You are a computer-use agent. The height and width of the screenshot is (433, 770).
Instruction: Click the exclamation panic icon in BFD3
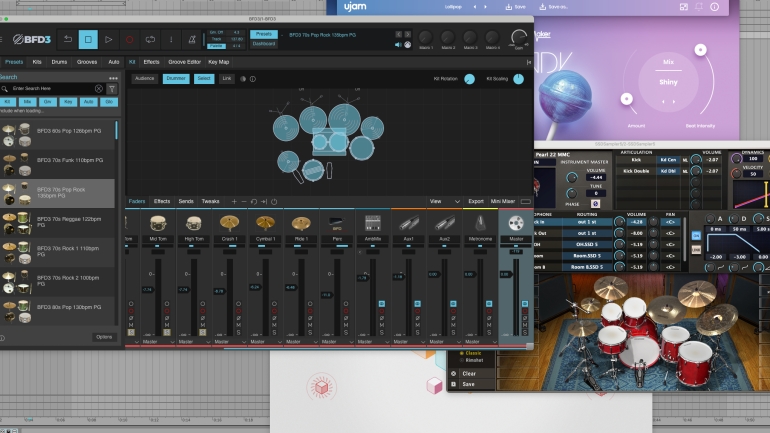pyautogui.click(x=171, y=40)
